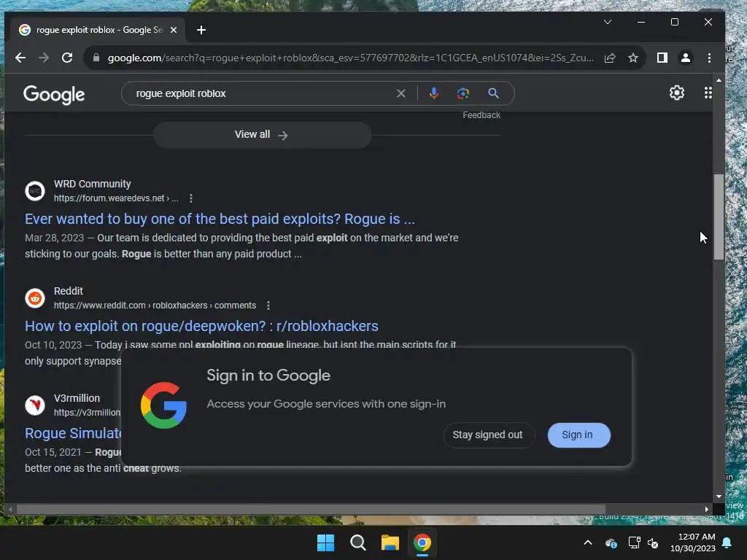Bookmark this tab with the star
Viewport: 747px width, 560px height.
632,58
